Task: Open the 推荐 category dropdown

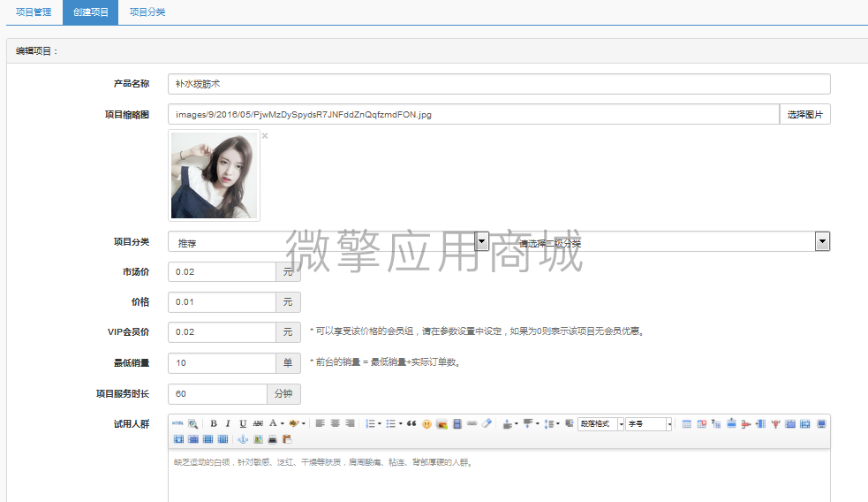Action: (x=328, y=241)
